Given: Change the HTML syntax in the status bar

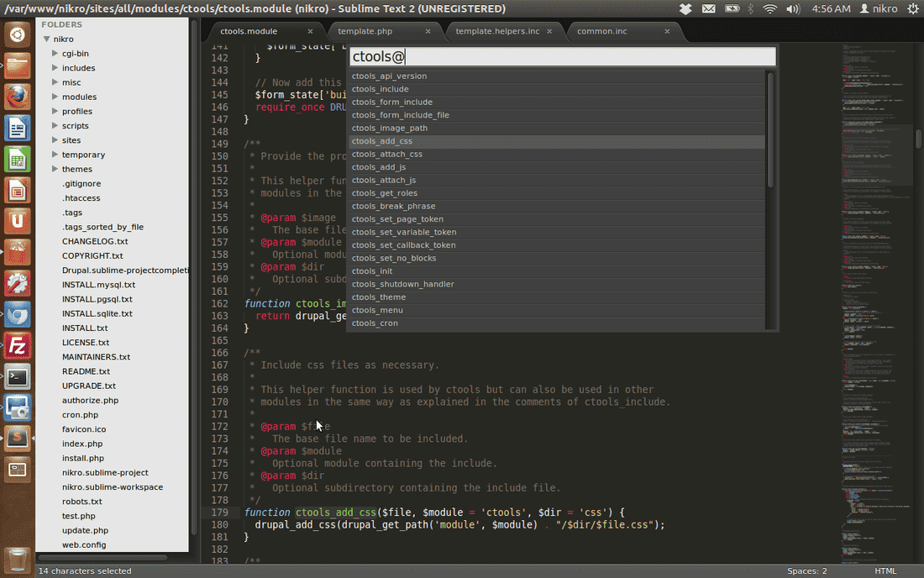Looking at the screenshot, I should point(885,571).
